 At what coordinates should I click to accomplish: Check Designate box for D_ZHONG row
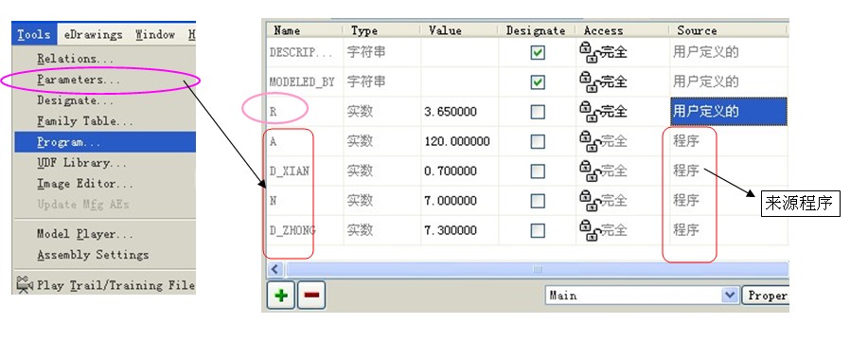coord(538,230)
